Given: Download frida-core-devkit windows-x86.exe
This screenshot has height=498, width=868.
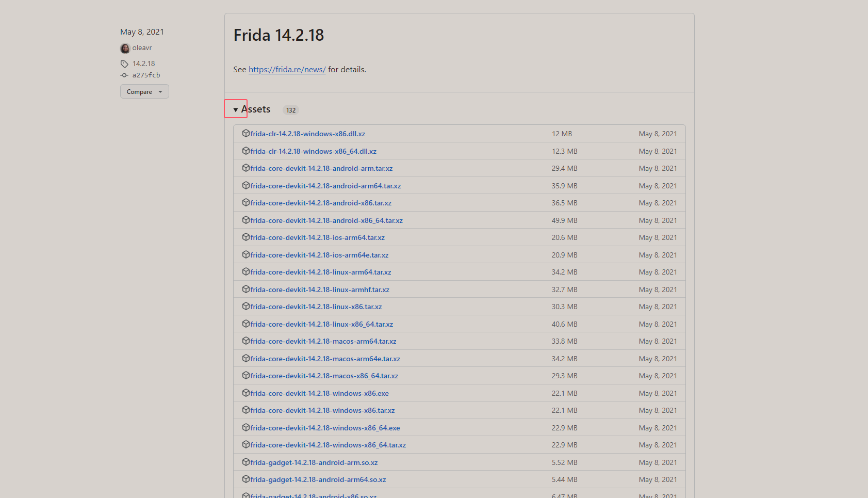Looking at the screenshot, I should point(319,393).
